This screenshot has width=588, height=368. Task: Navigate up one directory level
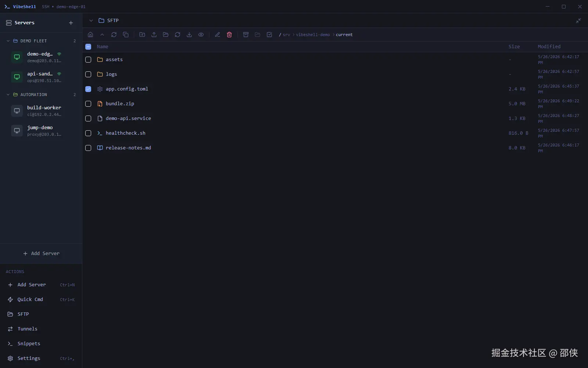point(102,35)
